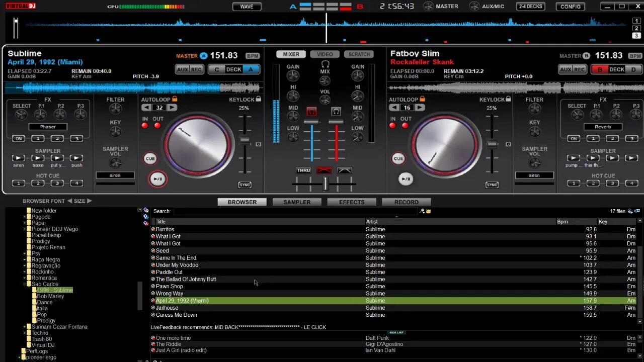Switch left deck to deck C

217,69
